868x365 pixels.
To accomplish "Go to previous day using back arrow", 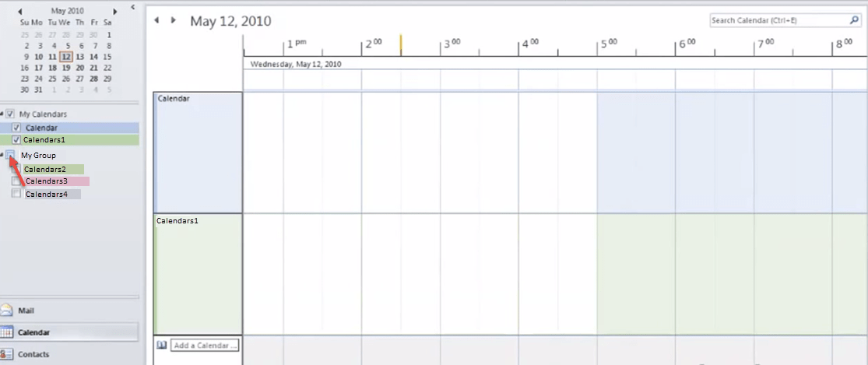I will coord(156,20).
